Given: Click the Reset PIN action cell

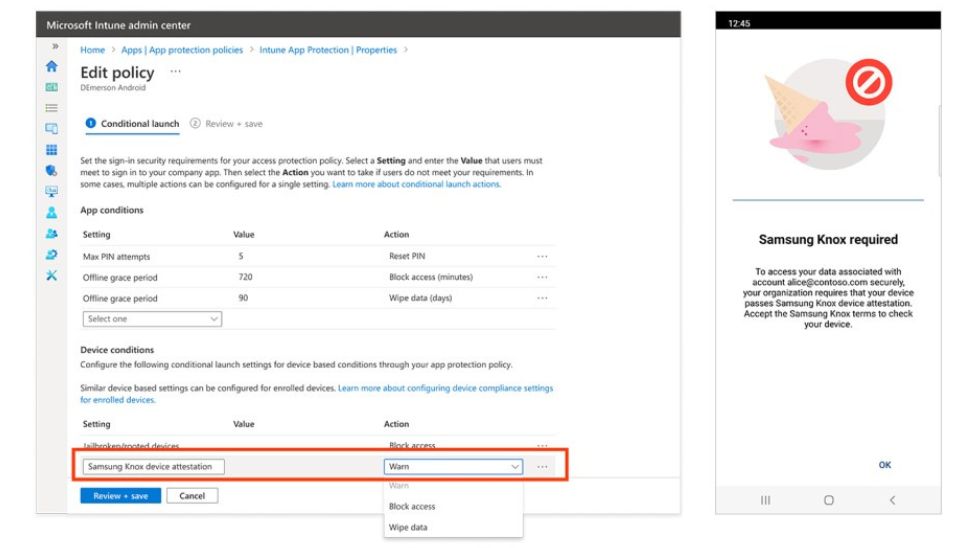Looking at the screenshot, I should point(407,256).
